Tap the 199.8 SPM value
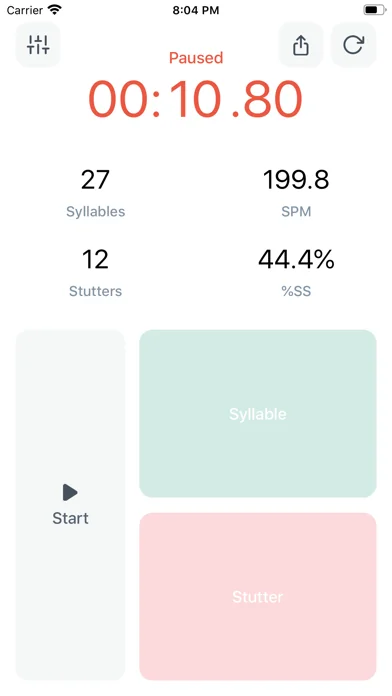392x696 pixels. point(296,180)
